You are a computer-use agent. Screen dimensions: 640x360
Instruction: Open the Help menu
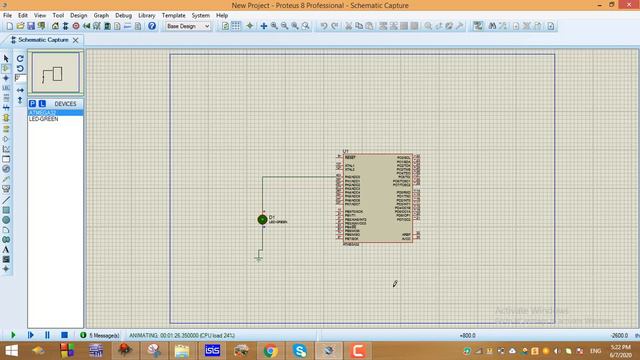tap(222, 16)
